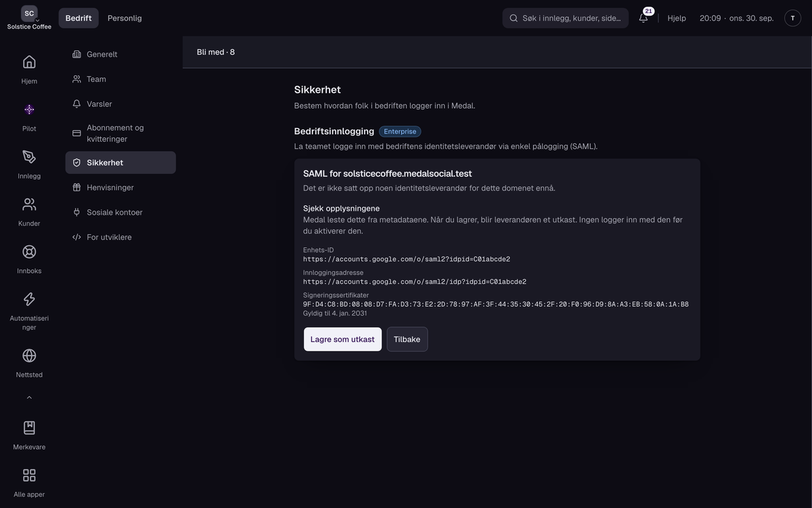Open the Hjem home icon
812x508 pixels.
29,62
